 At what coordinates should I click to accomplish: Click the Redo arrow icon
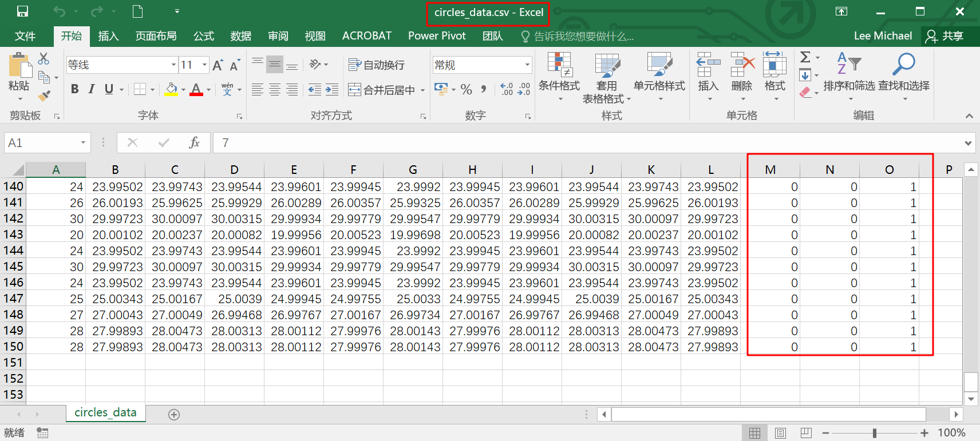[x=97, y=11]
